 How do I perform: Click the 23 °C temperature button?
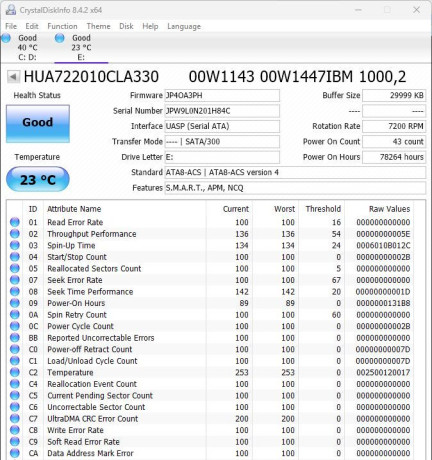(x=38, y=180)
